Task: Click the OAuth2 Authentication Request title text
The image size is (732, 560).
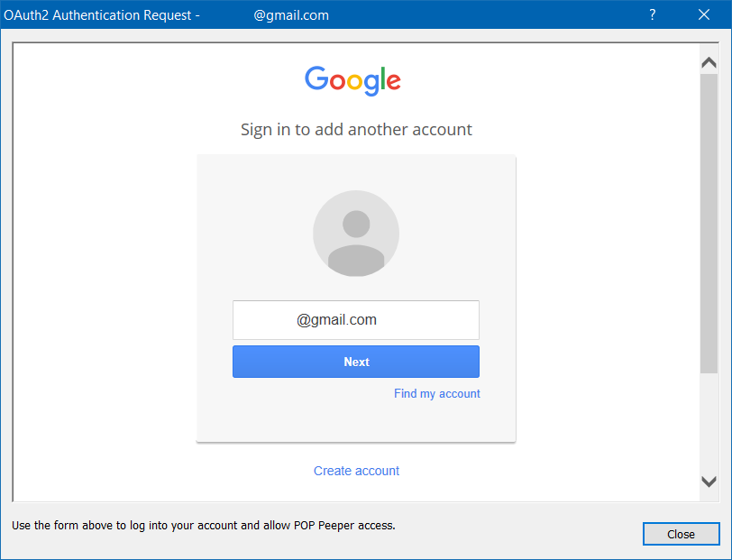Action: pos(102,15)
